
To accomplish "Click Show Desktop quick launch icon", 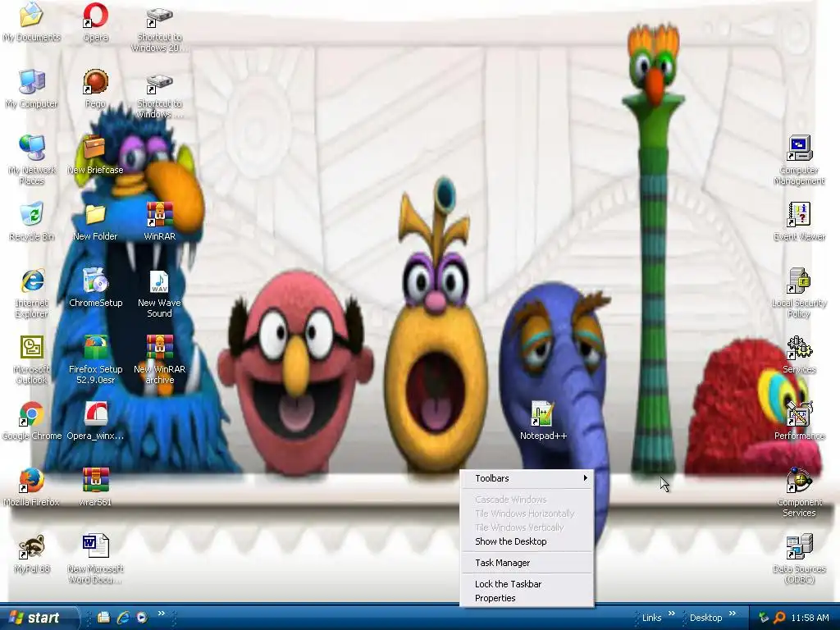I will tap(104, 618).
